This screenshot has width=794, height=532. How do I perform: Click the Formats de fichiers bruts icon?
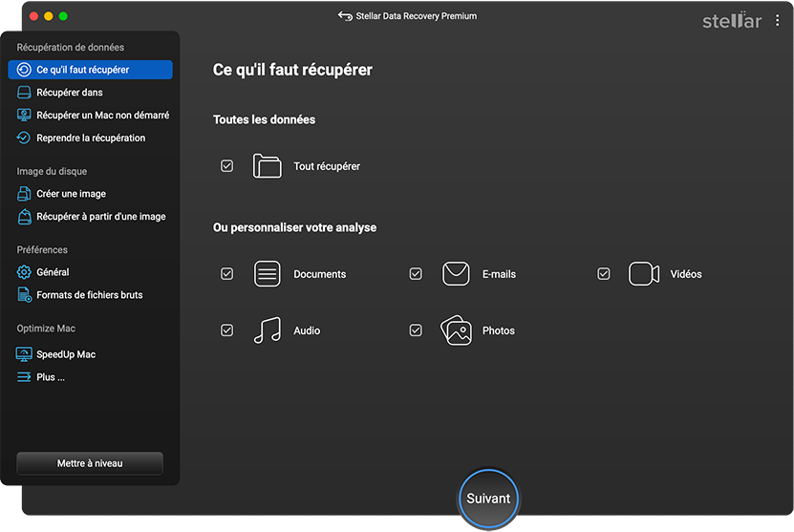[24, 294]
